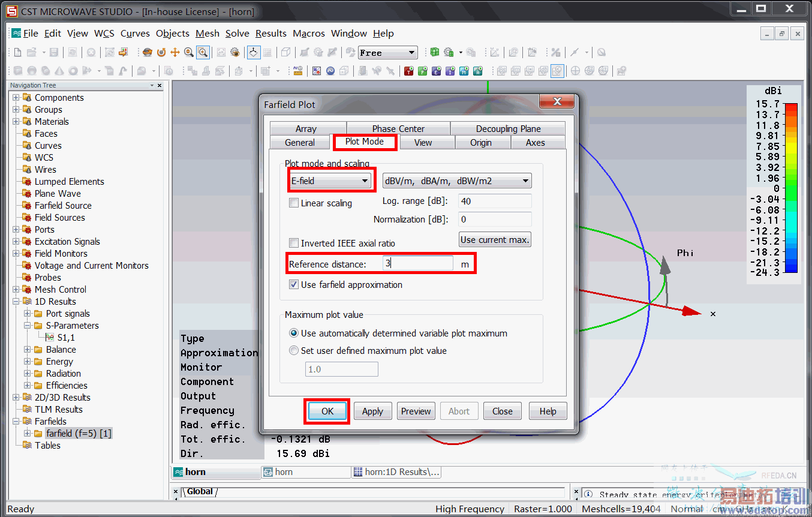Click the Preview button
This screenshot has width=812, height=517.
[416, 411]
